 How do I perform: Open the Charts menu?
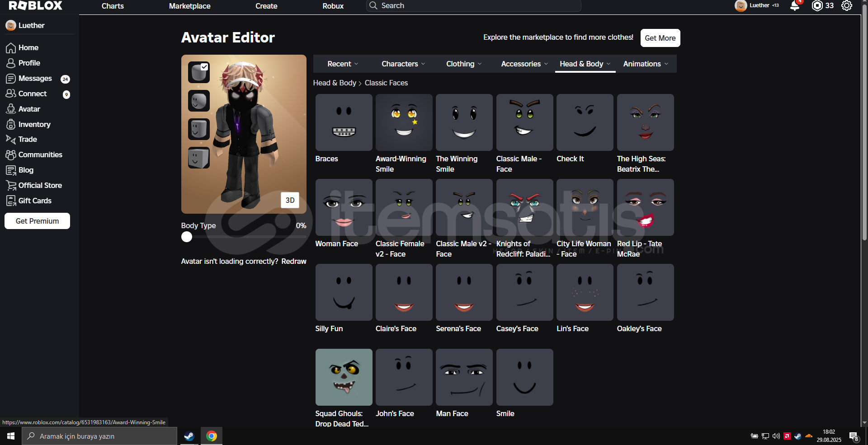pyautogui.click(x=113, y=6)
